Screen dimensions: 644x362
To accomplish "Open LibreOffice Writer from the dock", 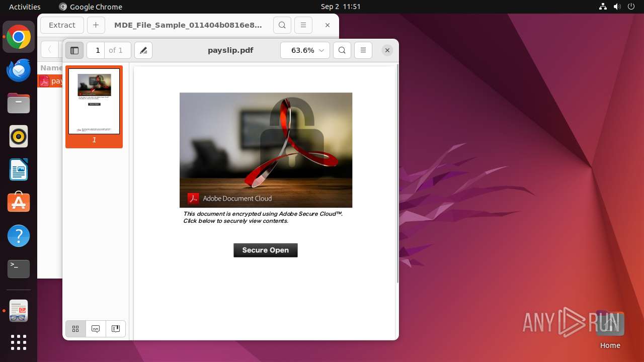I will click(x=19, y=170).
